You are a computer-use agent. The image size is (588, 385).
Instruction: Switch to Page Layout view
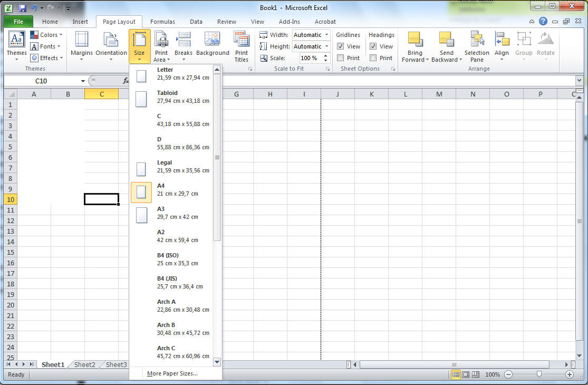466,374
